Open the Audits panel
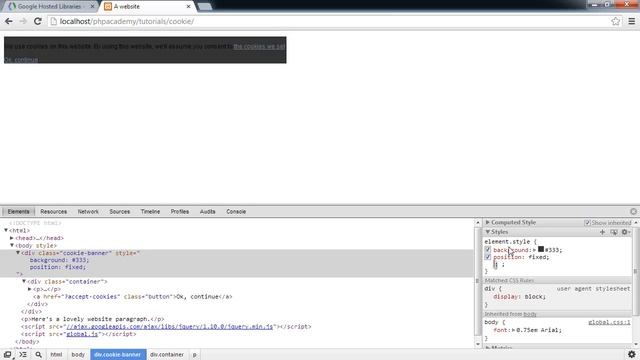640x360 pixels. (x=207, y=211)
